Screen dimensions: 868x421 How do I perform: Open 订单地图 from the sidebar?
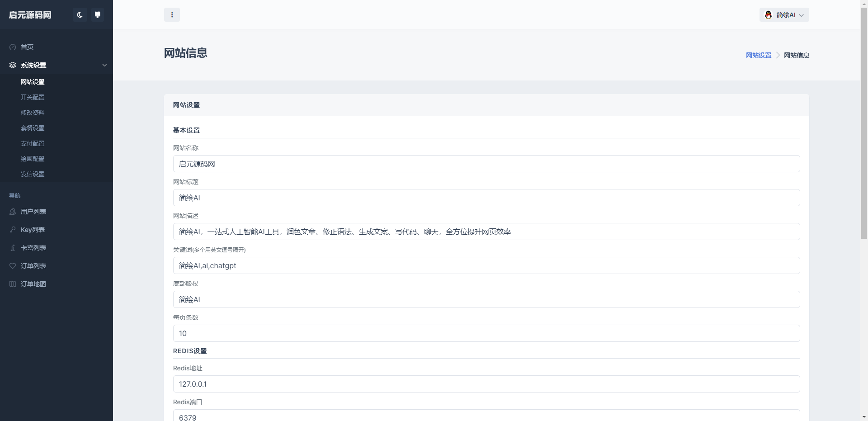coord(33,284)
